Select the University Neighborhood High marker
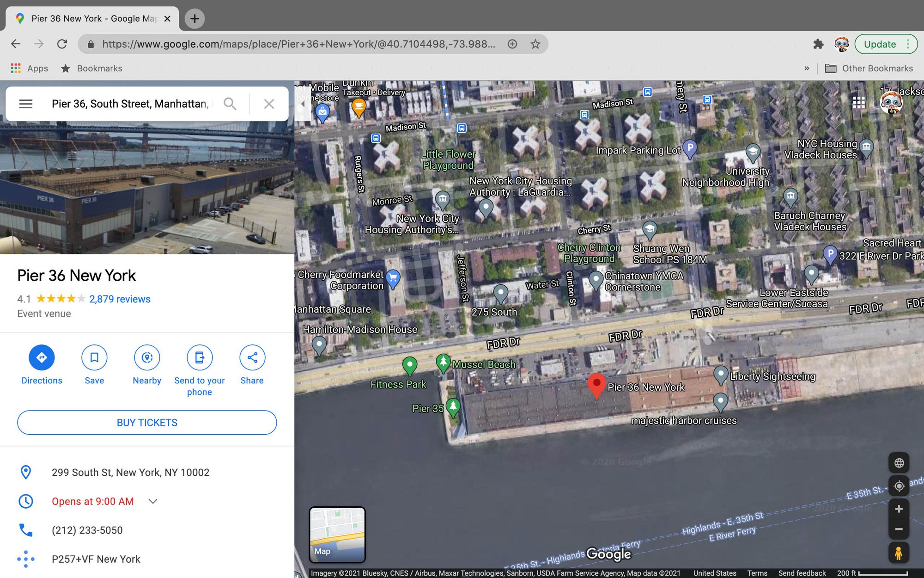Viewport: 924px width, 578px height. point(753,153)
